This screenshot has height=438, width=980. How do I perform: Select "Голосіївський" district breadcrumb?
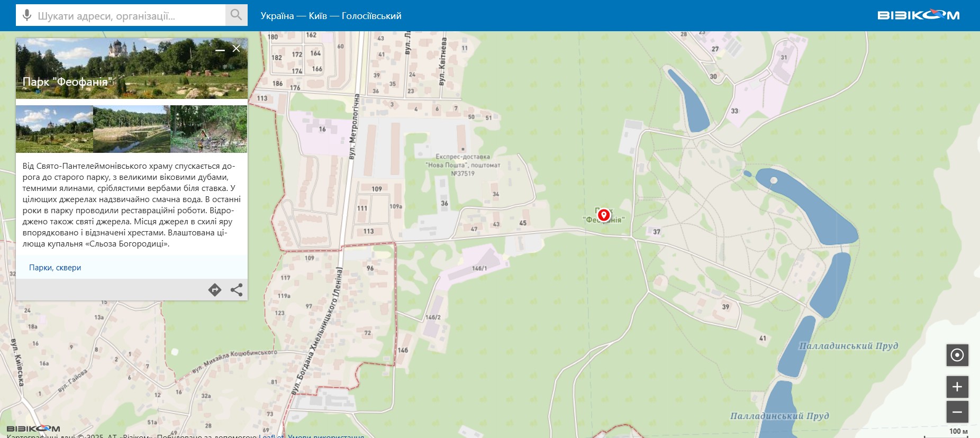[371, 16]
